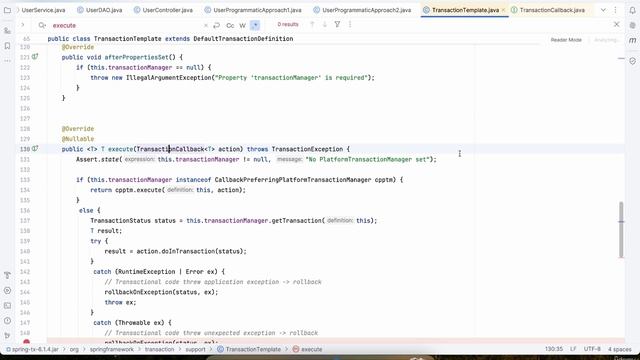Click spring-tx-6.1.4.jar breadcrumb
The width and height of the screenshot is (640, 360).
(x=32, y=349)
